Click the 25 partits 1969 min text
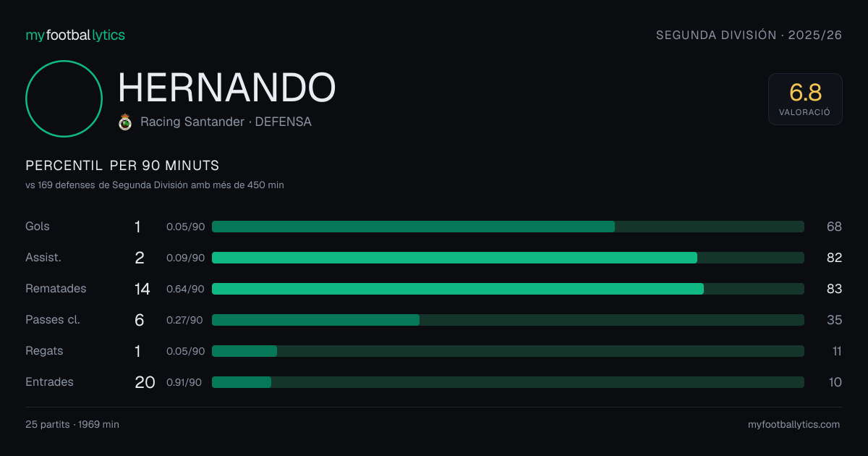The height and width of the screenshot is (456, 868). (x=72, y=425)
